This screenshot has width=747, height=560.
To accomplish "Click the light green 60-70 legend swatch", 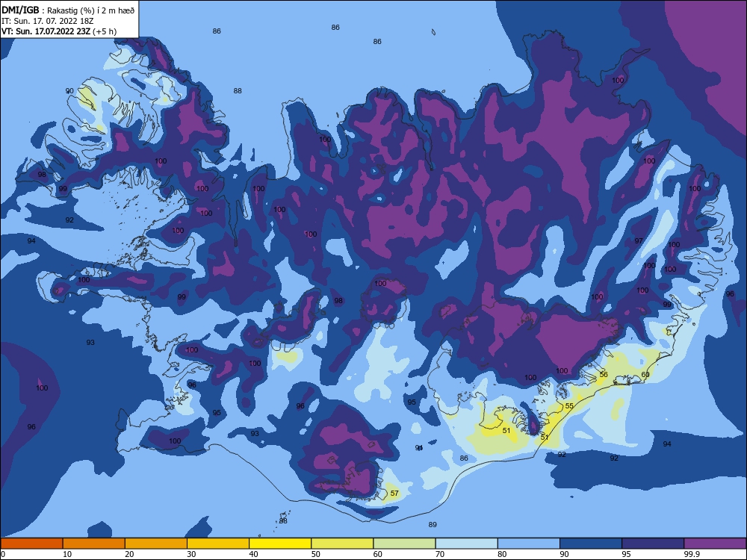I will [404, 544].
